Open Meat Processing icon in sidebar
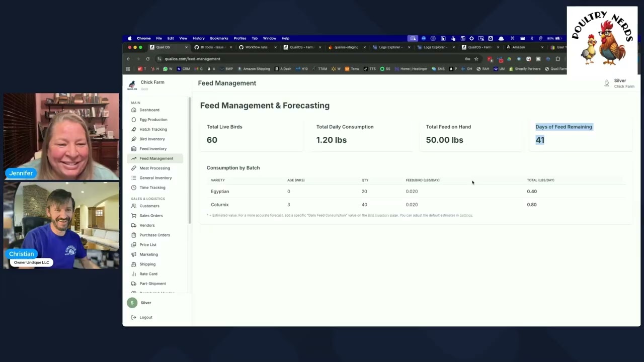The width and height of the screenshot is (644, 362). 134,168
